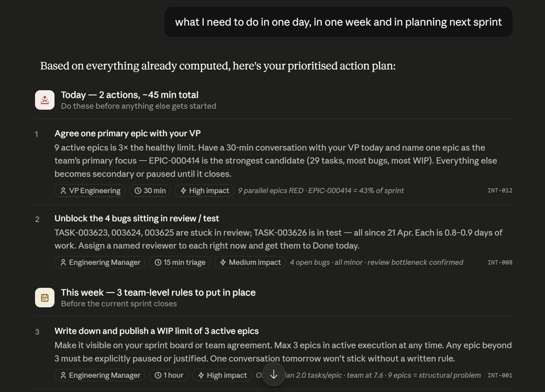Select the user message bubble about sprint planning
545x392 pixels.
coord(338,22)
